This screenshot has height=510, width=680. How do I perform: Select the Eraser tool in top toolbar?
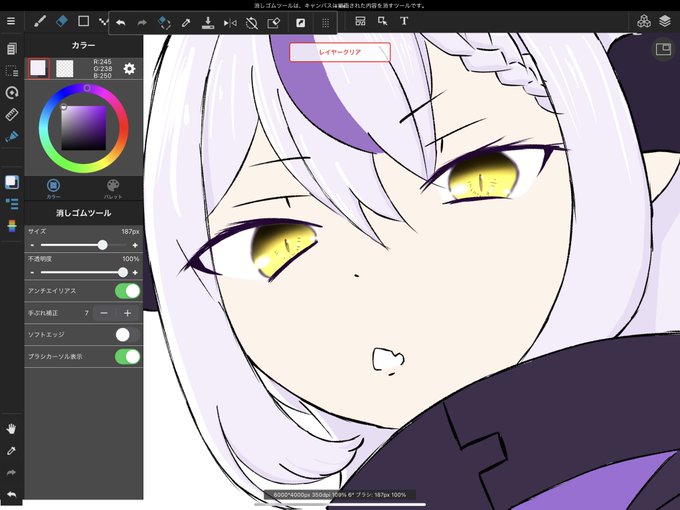pyautogui.click(x=62, y=21)
